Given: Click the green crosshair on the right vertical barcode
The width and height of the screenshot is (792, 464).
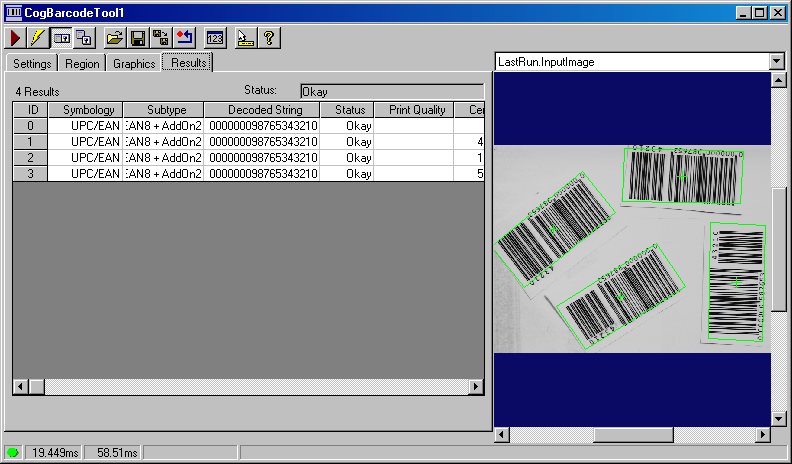Looking at the screenshot, I should point(736,283).
